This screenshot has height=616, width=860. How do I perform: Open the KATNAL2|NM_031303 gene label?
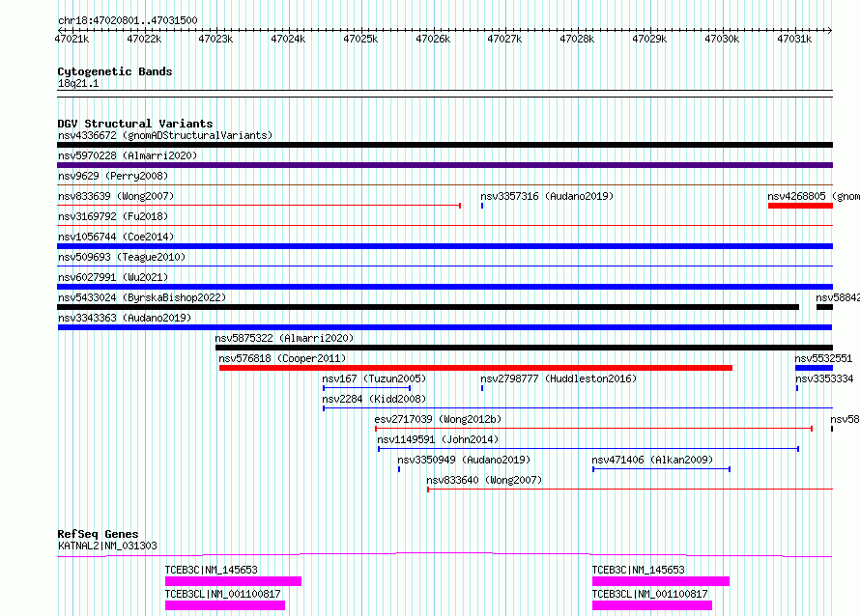107,546
